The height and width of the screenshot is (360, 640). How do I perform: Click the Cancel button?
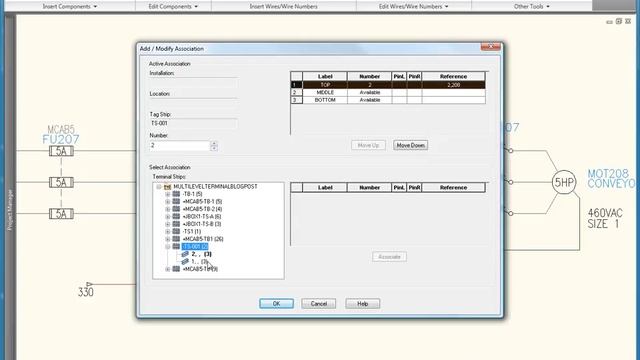click(319, 304)
